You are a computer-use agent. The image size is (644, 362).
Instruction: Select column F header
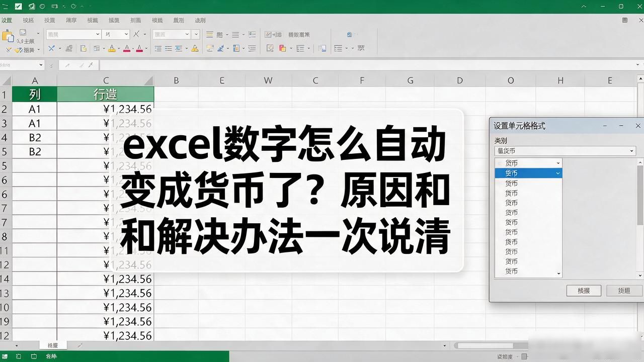tap(362, 80)
